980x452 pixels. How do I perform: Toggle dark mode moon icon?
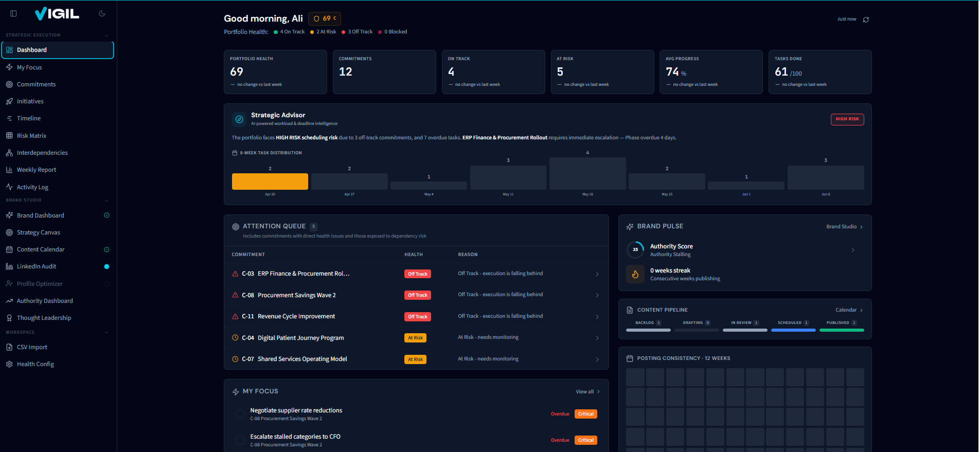(x=102, y=14)
